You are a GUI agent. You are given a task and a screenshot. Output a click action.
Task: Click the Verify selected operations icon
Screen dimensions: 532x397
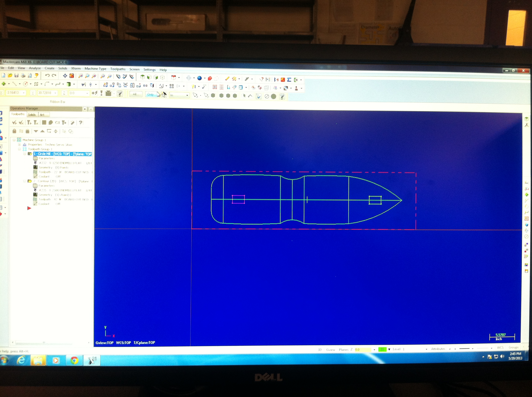(50, 123)
